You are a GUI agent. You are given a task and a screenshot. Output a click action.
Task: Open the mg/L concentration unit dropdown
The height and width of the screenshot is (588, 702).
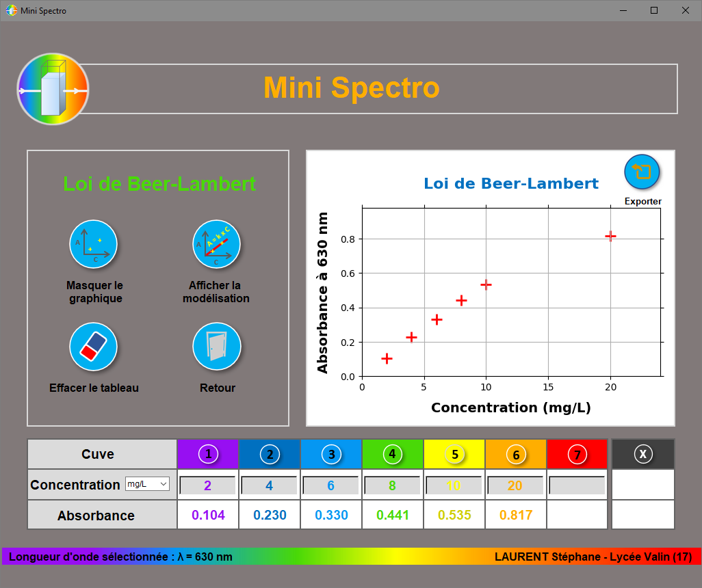pos(147,484)
